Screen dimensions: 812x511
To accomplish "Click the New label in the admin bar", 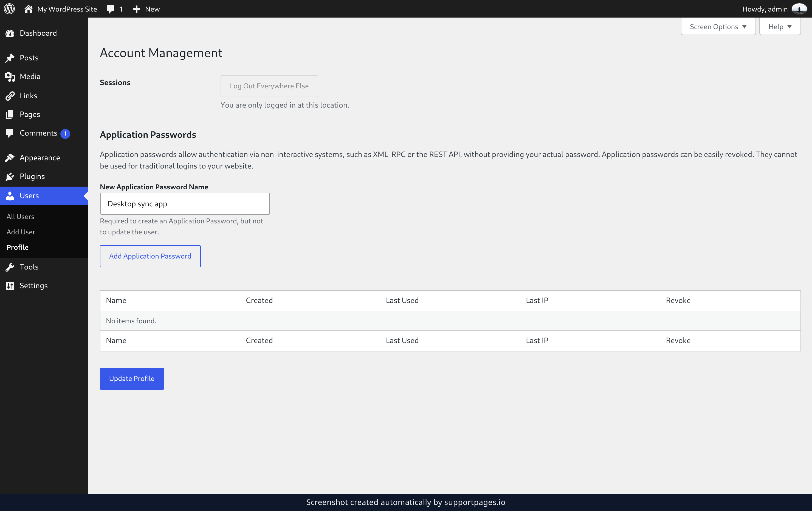I will pyautogui.click(x=153, y=9).
